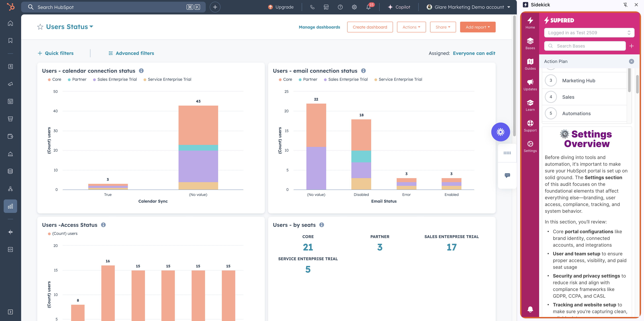644x321 pixels.
Task: Open the Settings gear in top bar
Action: [x=354, y=7]
